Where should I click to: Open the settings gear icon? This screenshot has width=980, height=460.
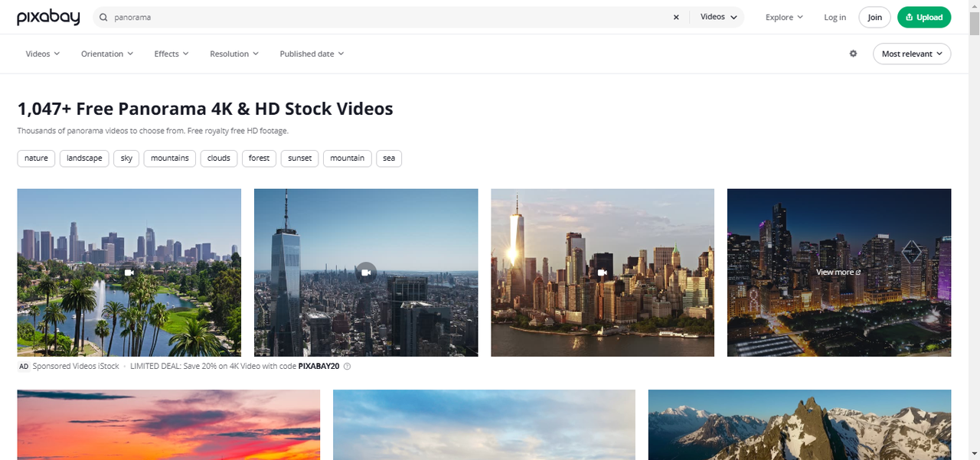853,54
